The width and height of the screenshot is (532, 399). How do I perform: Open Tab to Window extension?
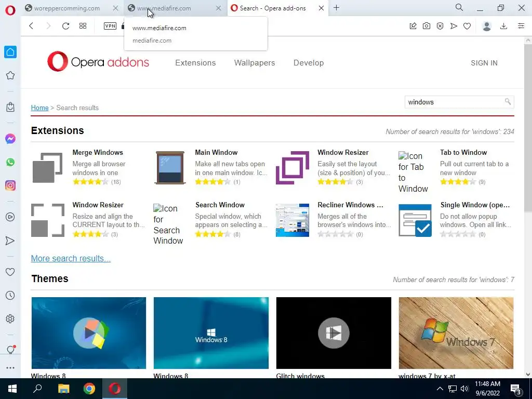[x=463, y=153]
